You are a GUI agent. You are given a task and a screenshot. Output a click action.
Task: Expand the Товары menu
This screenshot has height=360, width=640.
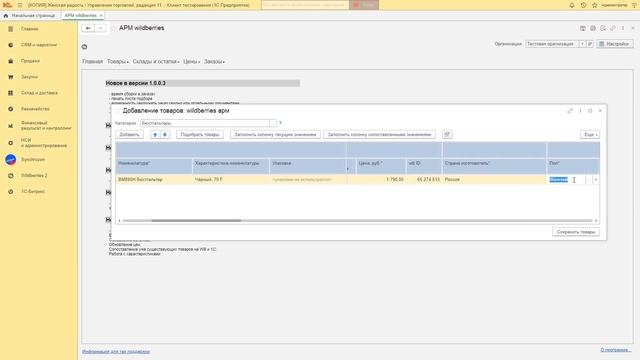coord(118,62)
